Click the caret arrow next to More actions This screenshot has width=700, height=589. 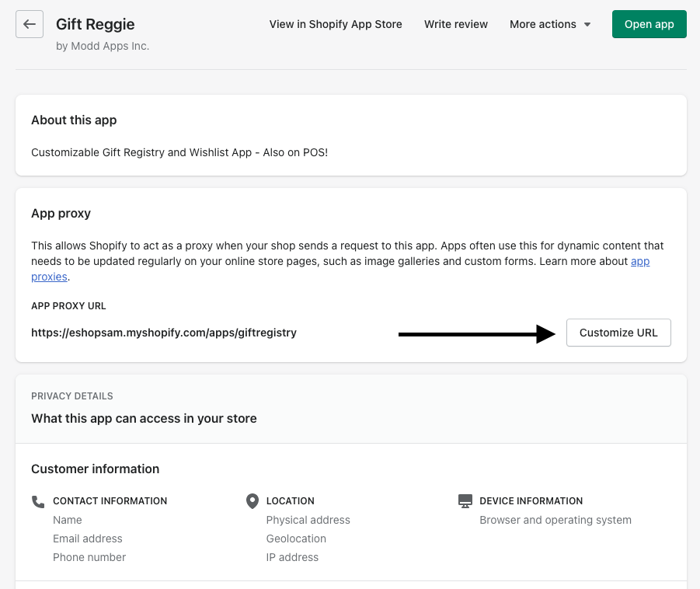pos(587,25)
